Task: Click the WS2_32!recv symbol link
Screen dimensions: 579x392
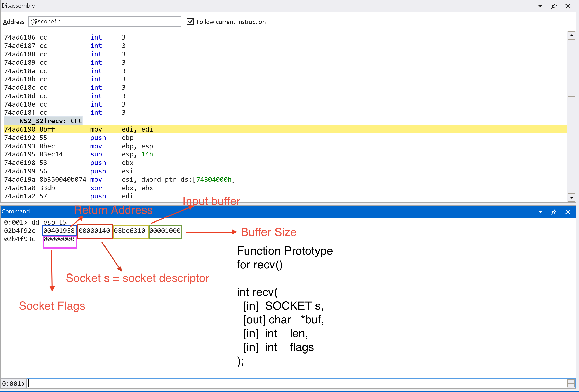Action: click(43, 121)
